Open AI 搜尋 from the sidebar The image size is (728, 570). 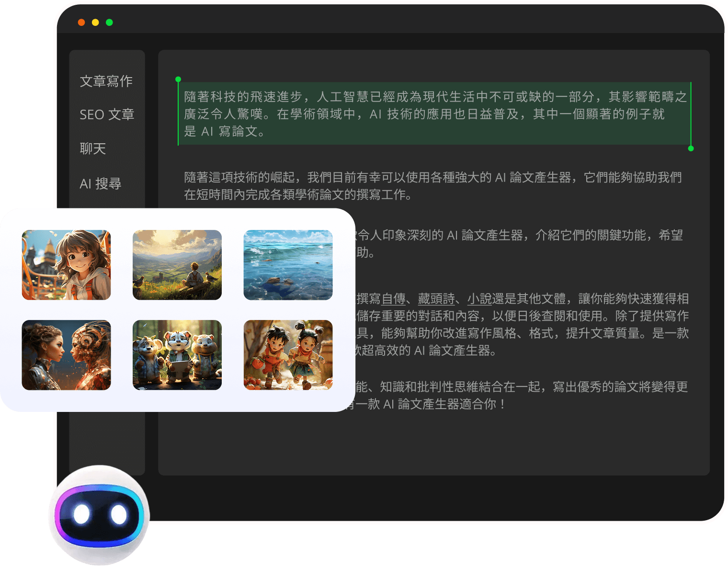coord(101,183)
